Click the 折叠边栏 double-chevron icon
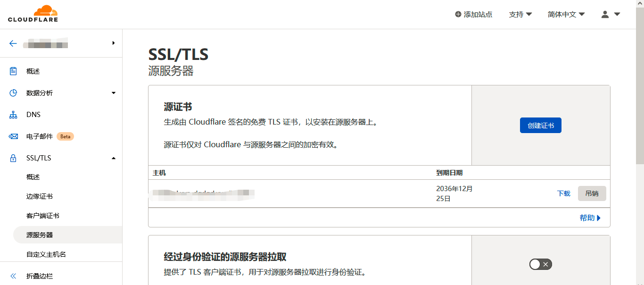 tap(13, 276)
